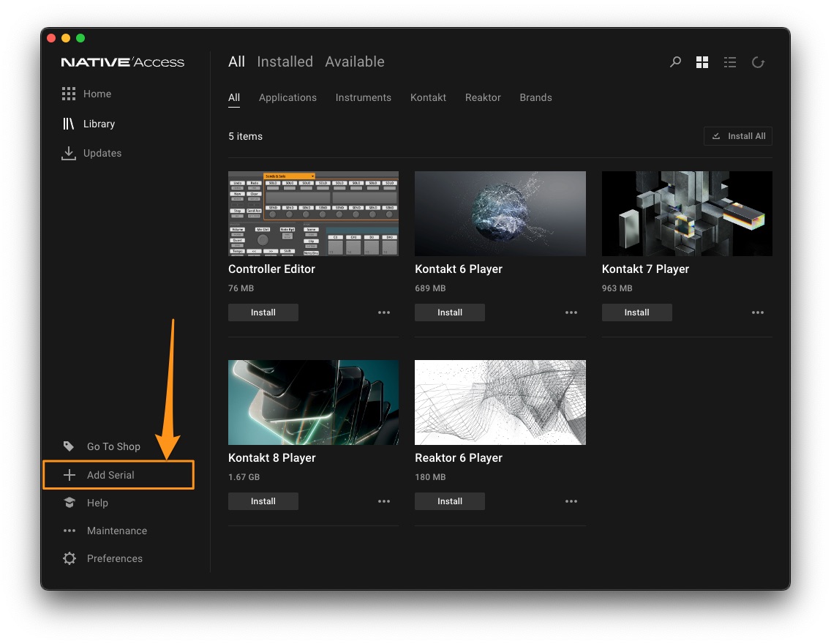Click the Controller Editor thumbnail

click(313, 213)
